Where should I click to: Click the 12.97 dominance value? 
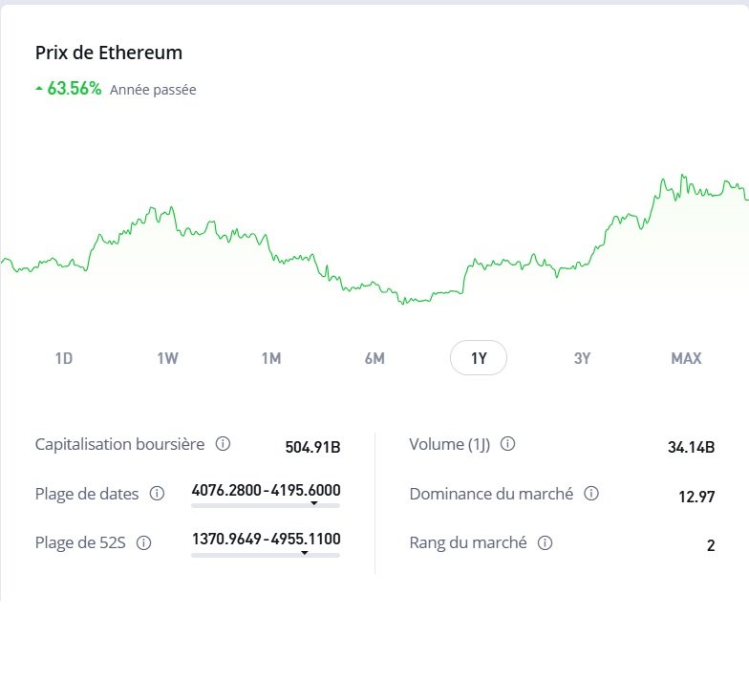697,497
